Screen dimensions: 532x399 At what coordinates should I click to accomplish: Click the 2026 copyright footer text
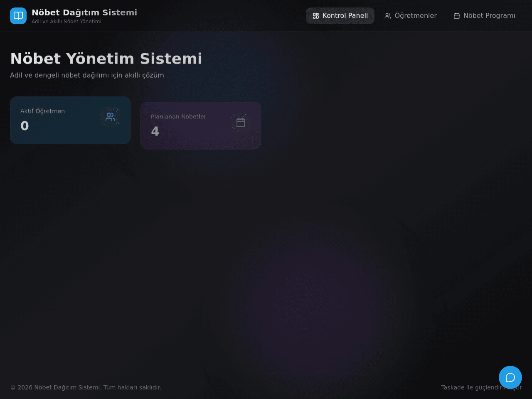point(86,387)
